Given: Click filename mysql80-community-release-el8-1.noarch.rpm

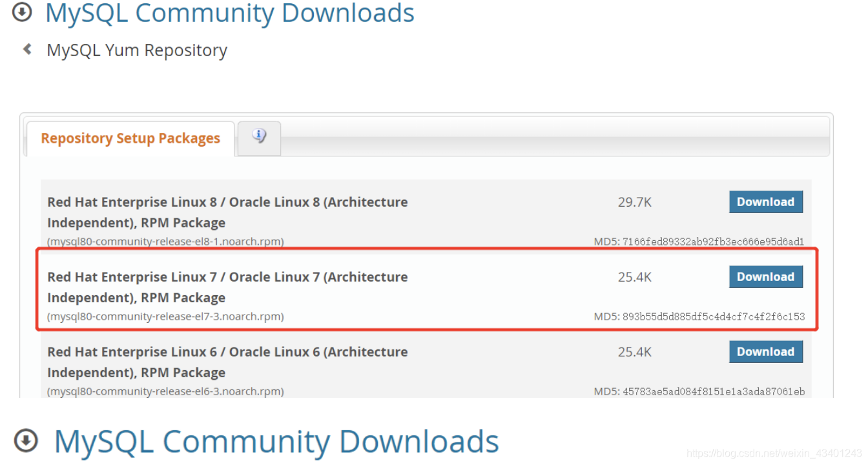Looking at the screenshot, I should point(165,242).
